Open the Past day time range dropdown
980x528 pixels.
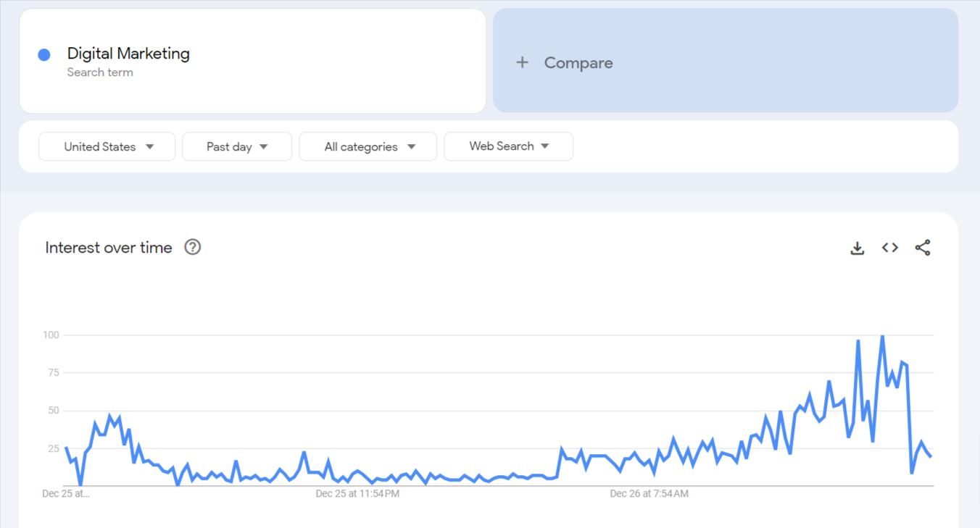pyautogui.click(x=237, y=146)
